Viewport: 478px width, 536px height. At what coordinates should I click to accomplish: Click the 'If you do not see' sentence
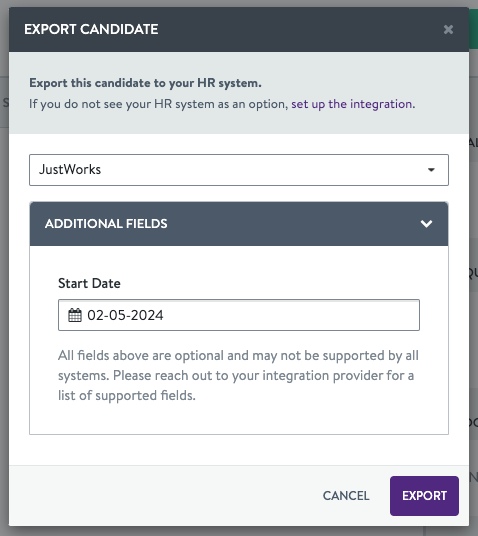(222, 104)
